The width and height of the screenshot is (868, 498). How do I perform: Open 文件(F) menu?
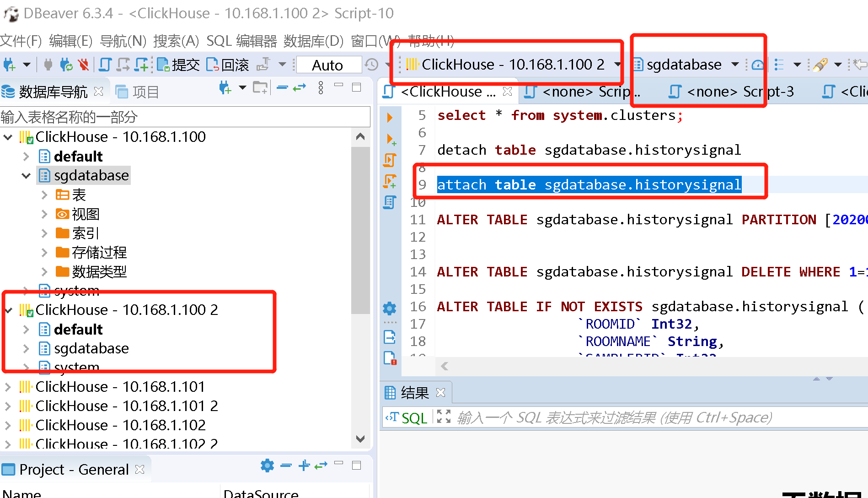[x=21, y=41]
